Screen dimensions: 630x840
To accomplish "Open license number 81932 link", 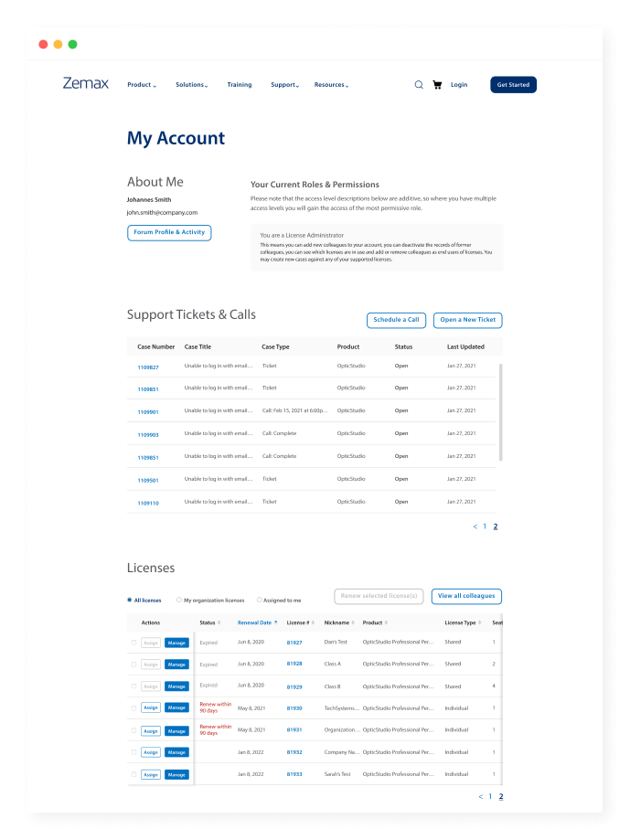I will tap(294, 752).
